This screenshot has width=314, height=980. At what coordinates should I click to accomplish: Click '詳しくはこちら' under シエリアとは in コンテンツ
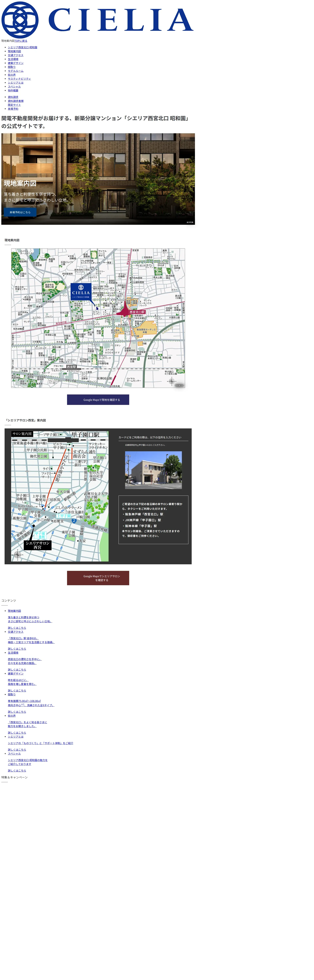17,750
